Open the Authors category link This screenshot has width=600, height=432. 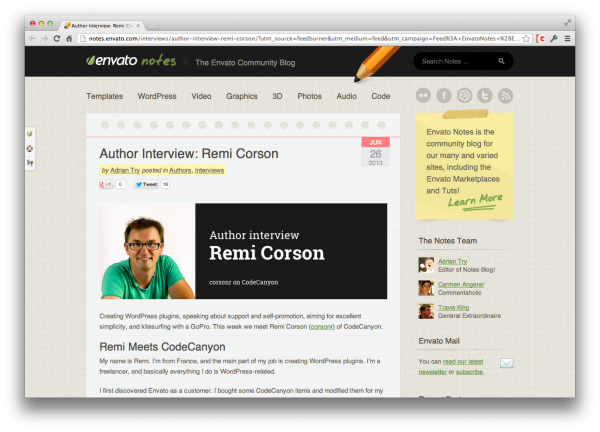180,170
